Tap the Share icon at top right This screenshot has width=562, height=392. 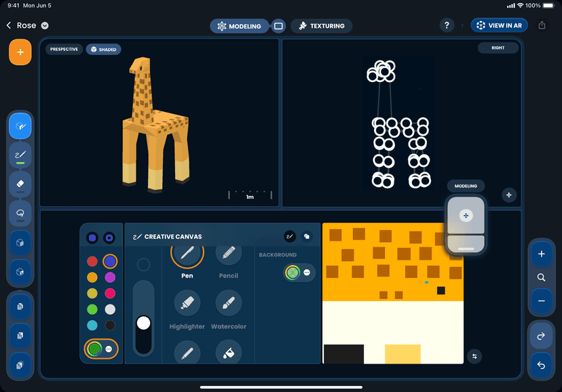pyautogui.click(x=541, y=25)
